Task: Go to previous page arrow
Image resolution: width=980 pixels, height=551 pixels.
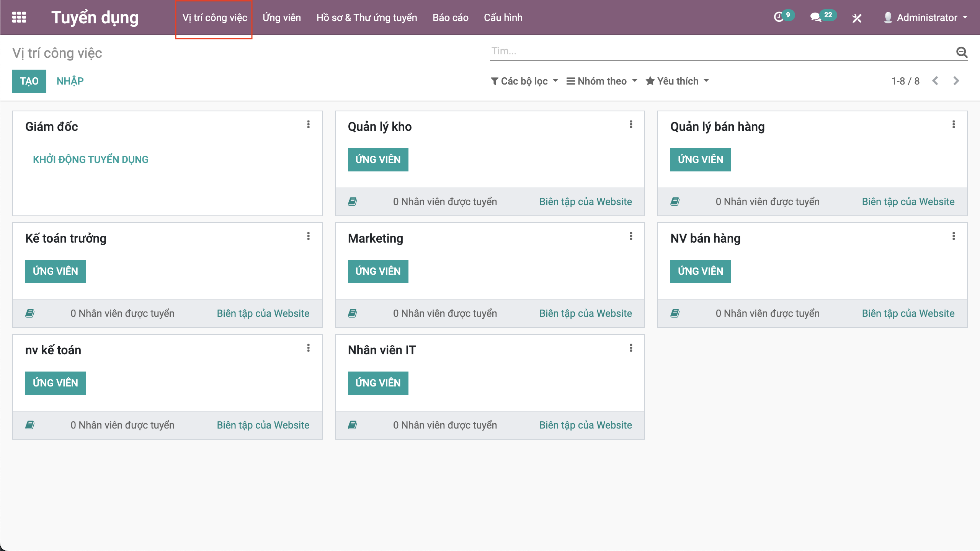Action: click(936, 81)
